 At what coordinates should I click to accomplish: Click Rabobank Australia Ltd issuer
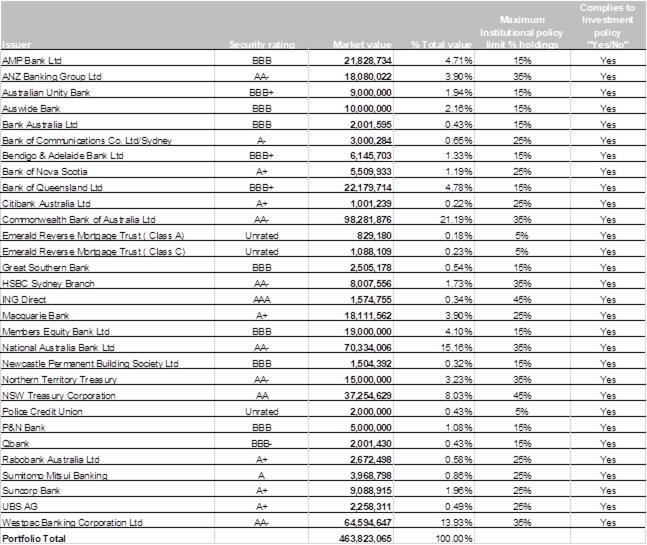50,460
